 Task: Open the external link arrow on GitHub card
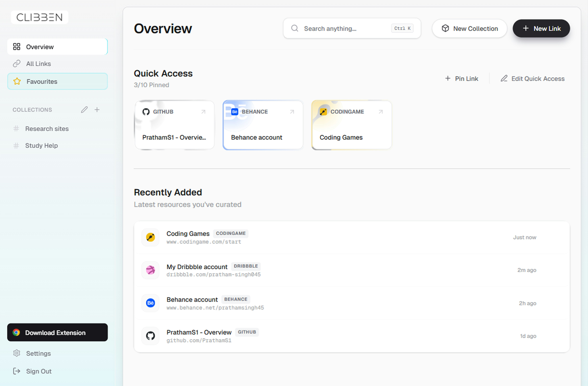[x=203, y=112]
